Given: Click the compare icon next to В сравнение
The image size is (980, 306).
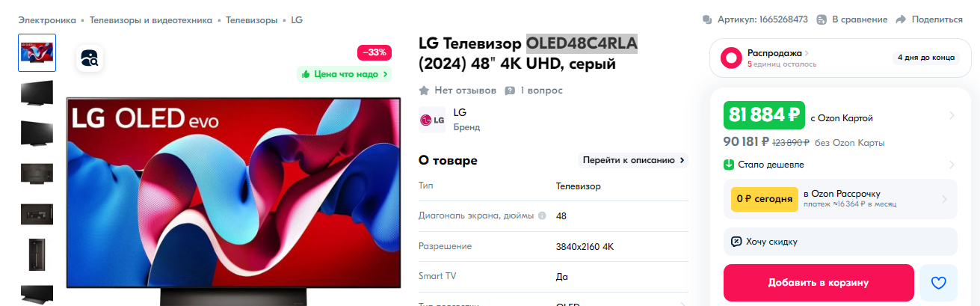Looking at the screenshot, I should 822,19.
